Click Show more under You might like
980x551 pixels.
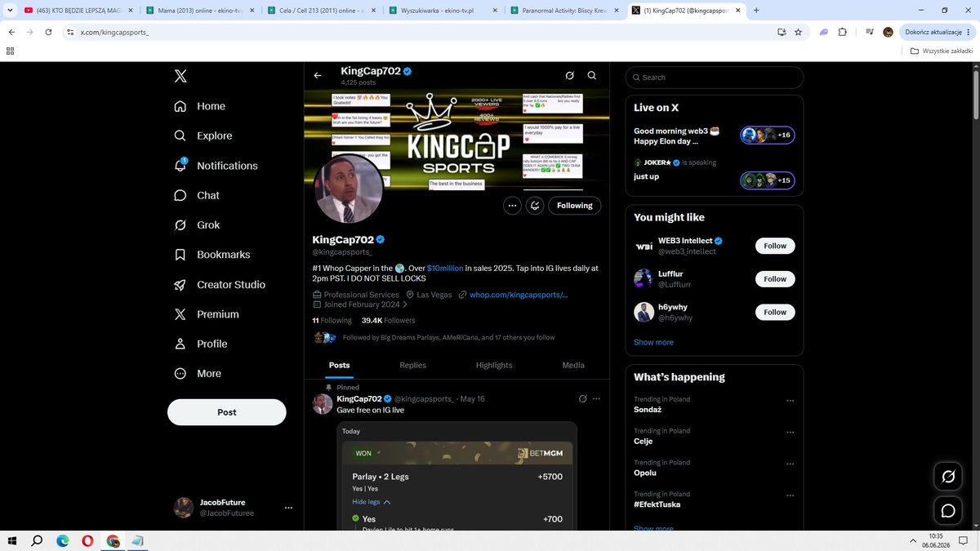[654, 342]
